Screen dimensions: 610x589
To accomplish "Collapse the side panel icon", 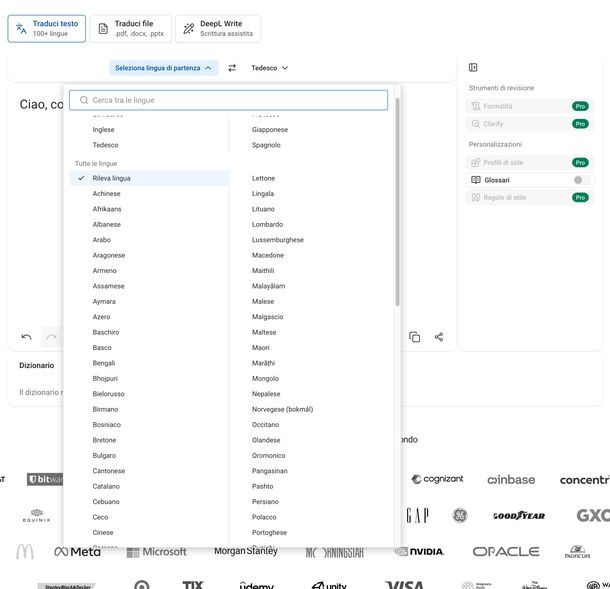I will 473,68.
